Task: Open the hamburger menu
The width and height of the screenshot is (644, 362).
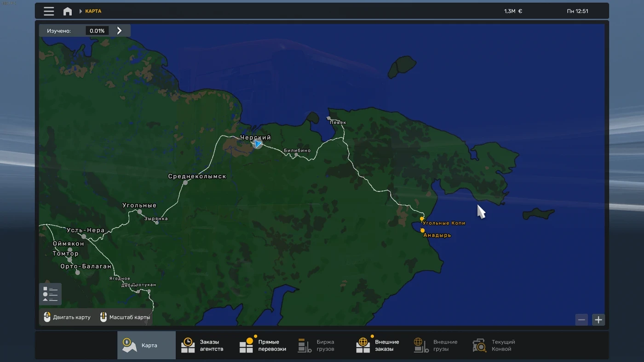Action: click(x=49, y=11)
